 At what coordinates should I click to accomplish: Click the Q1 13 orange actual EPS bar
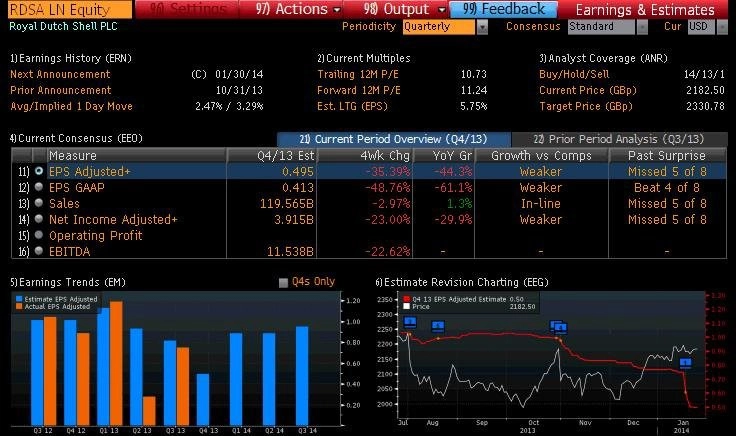coord(116,363)
